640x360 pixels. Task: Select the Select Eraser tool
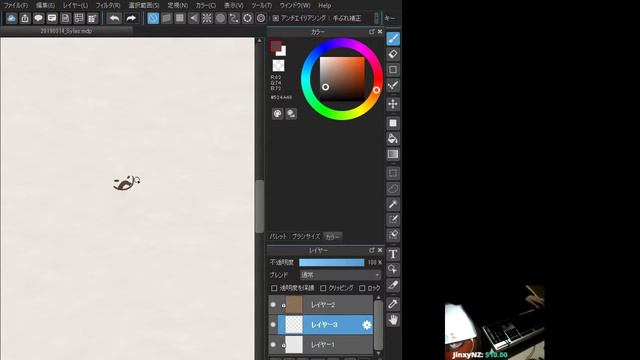click(393, 235)
